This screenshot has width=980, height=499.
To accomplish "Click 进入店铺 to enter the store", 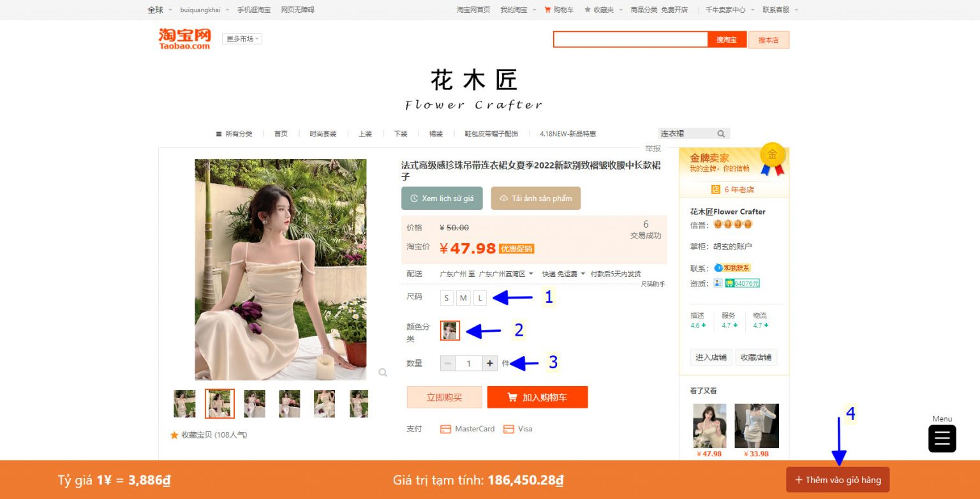I will pos(711,357).
